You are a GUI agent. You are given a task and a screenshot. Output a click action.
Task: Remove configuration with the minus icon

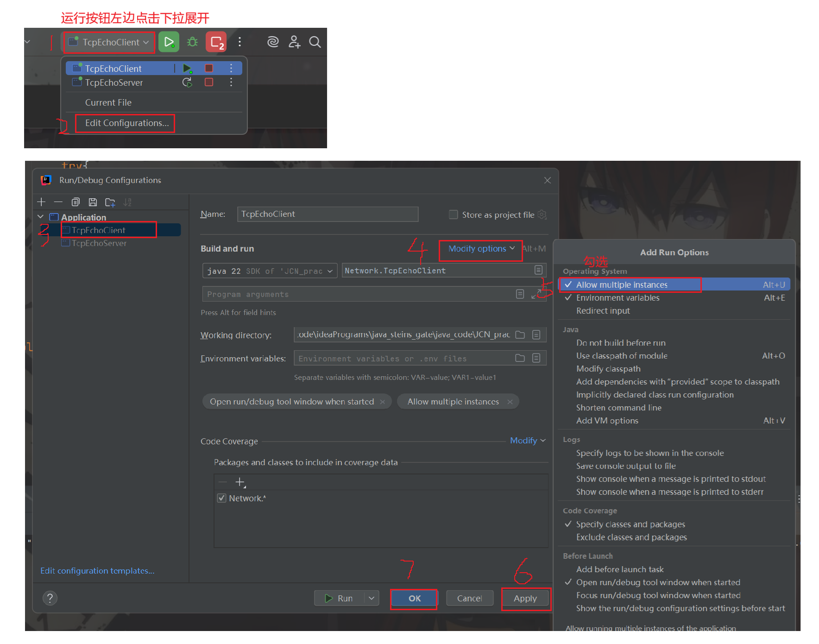tap(58, 202)
